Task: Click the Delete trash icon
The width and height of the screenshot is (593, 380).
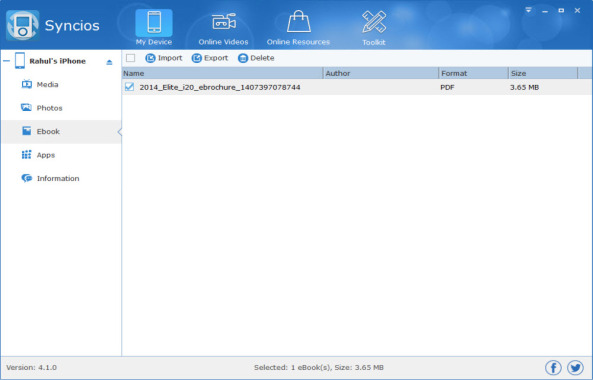Action: click(243, 58)
